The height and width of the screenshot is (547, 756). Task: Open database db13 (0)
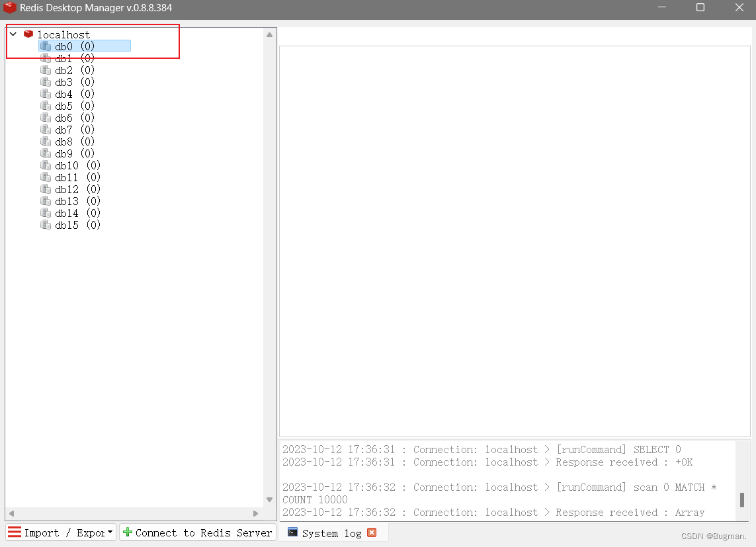(x=77, y=201)
